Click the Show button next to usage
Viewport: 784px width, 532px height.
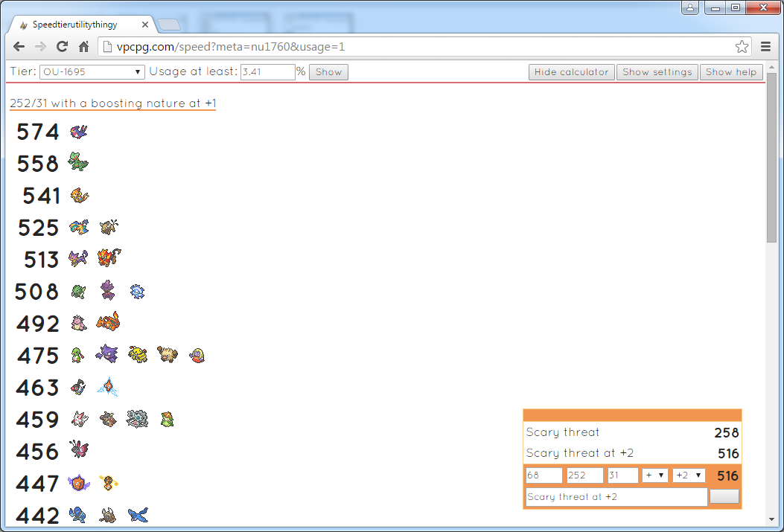pyautogui.click(x=328, y=72)
